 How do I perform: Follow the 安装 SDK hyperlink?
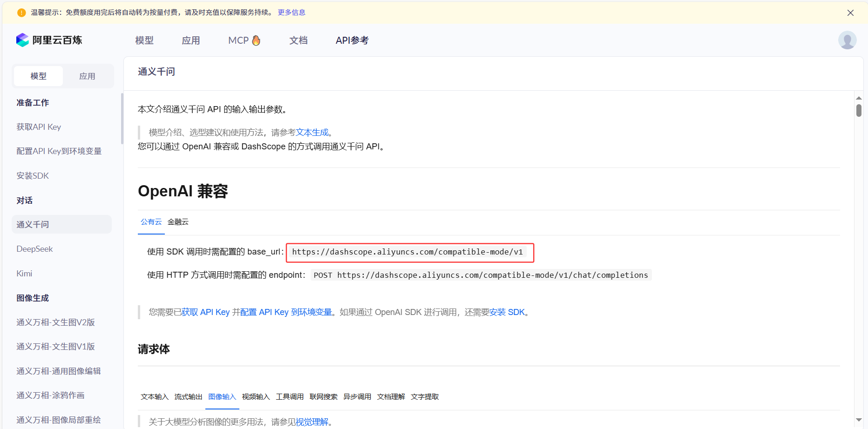507,312
